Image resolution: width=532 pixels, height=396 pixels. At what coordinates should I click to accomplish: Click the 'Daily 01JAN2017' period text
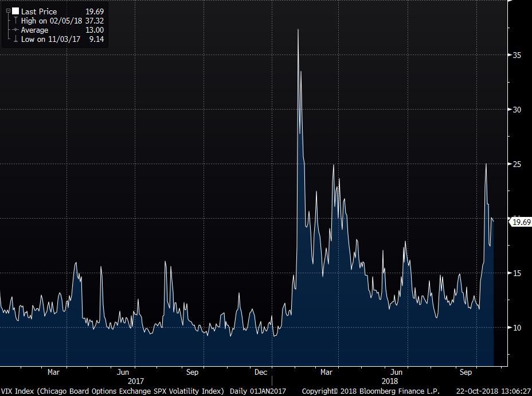coord(258,391)
